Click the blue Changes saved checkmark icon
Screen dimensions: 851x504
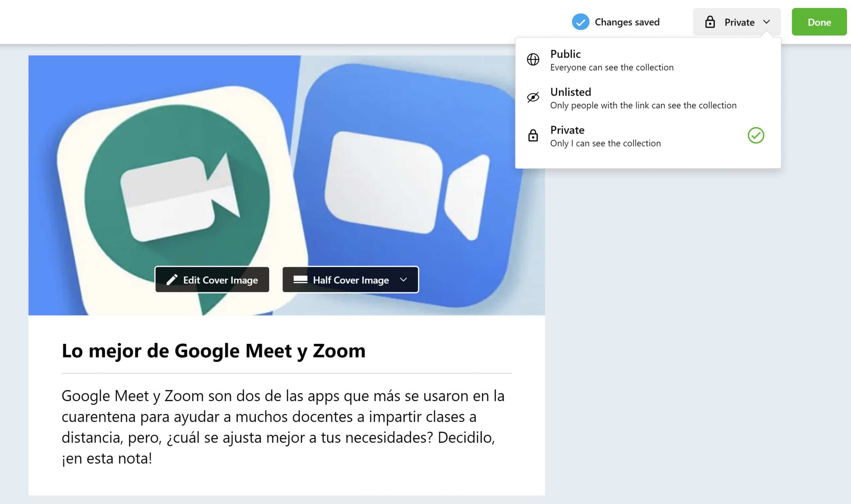[580, 22]
